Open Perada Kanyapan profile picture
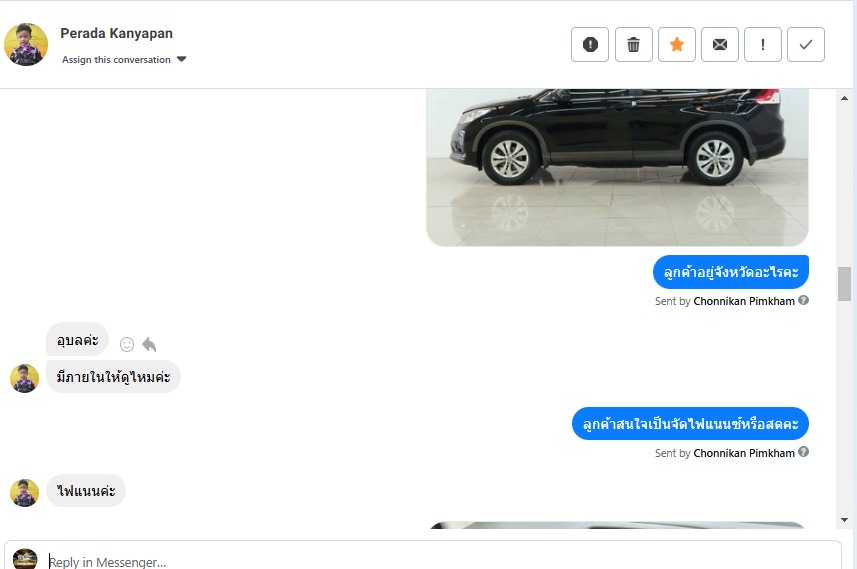 pos(26,44)
